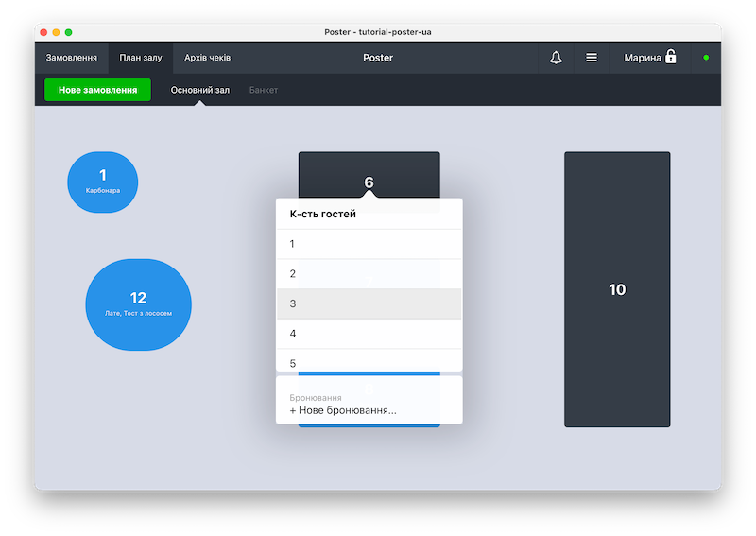The image size is (756, 536).
Task: Select rectangular table 10
Action: [617, 289]
